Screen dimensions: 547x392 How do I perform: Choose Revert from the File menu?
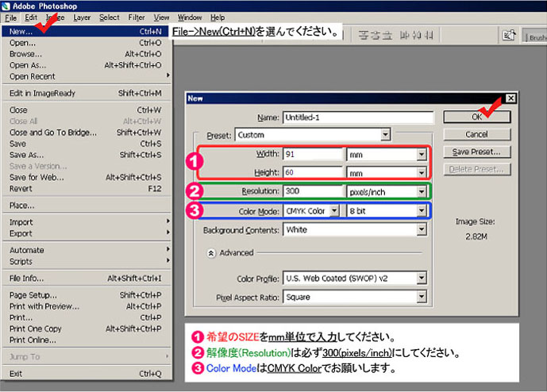[x=86, y=189]
